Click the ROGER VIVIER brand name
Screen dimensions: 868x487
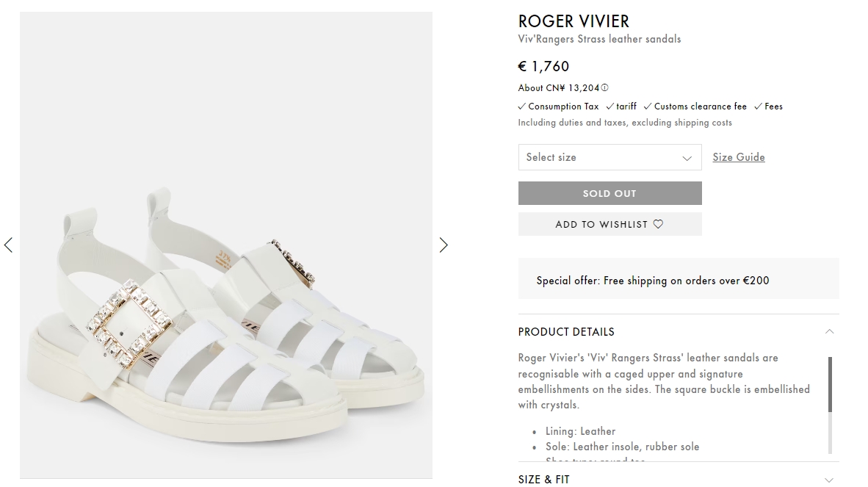[x=574, y=21]
